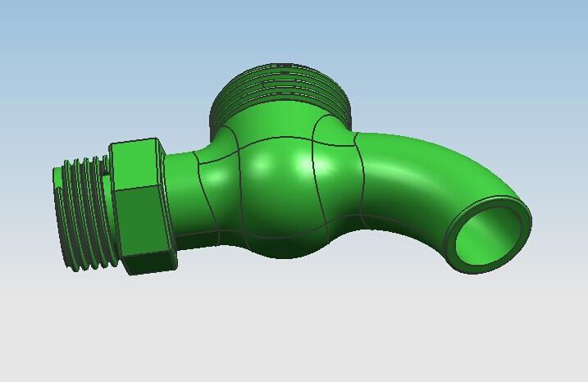The image size is (588, 382).
Task: Click the underside of the spherical bulge
Action: [283, 246]
